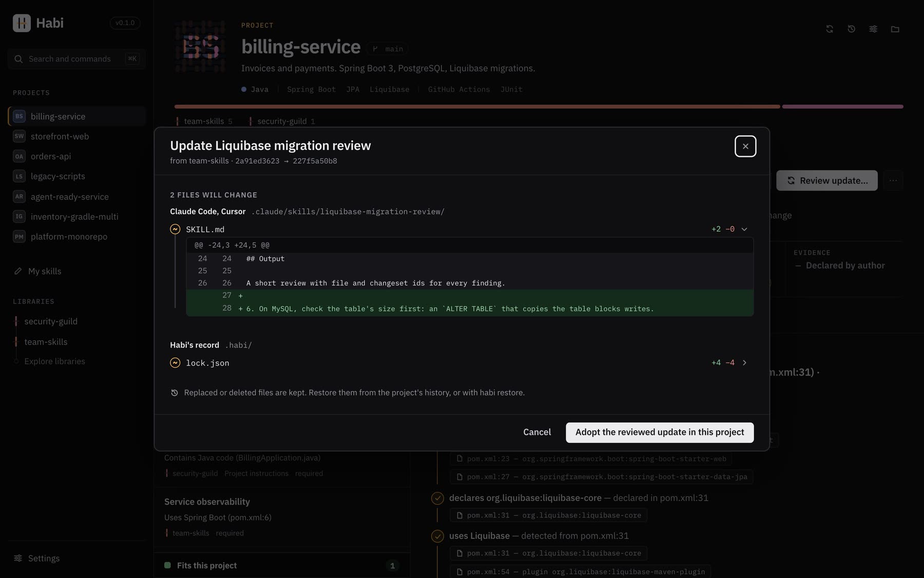Open the legacy-scripts project

pyautogui.click(x=77, y=177)
